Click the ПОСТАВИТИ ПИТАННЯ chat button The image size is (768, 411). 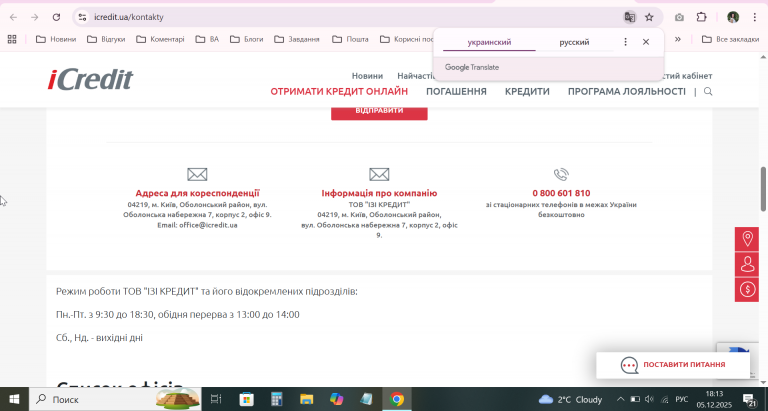(673, 365)
